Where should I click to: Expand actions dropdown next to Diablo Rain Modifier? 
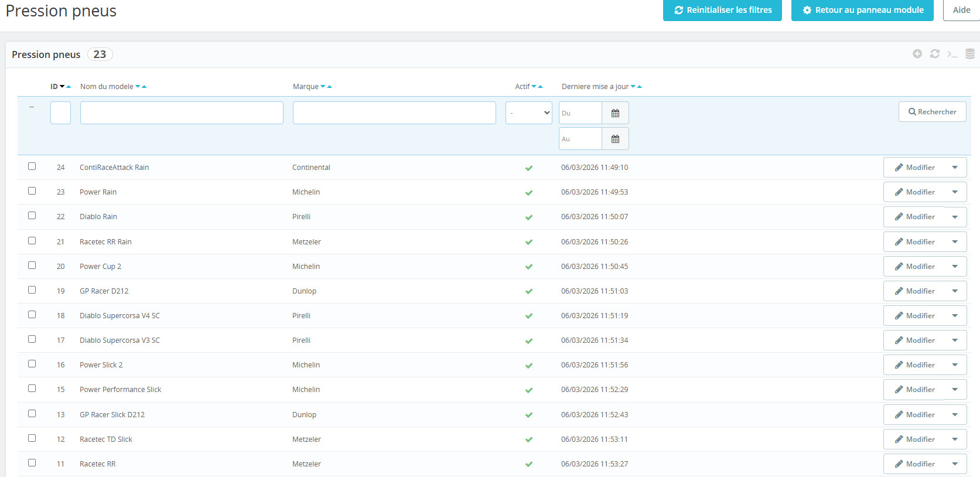click(955, 217)
